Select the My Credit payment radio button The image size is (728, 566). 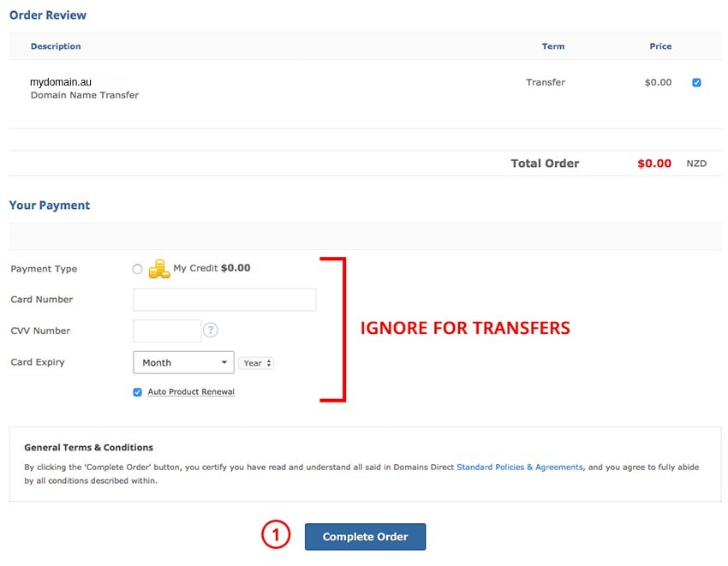click(x=138, y=269)
